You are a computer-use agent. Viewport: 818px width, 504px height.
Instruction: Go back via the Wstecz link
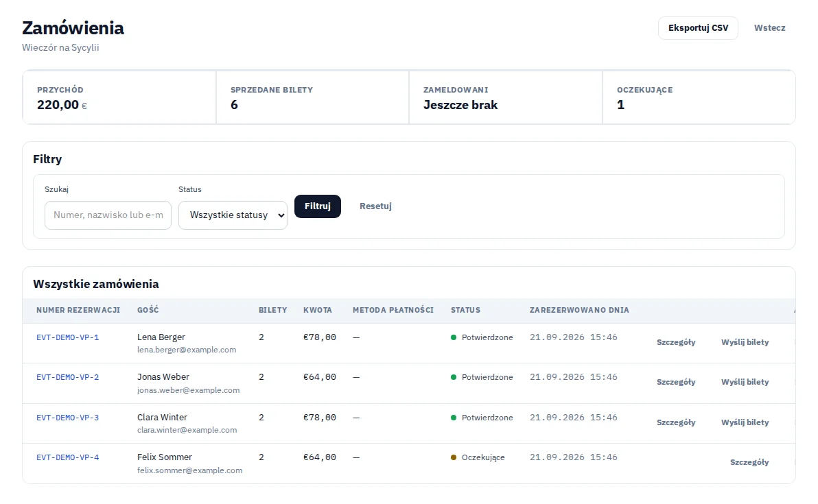pyautogui.click(x=769, y=28)
